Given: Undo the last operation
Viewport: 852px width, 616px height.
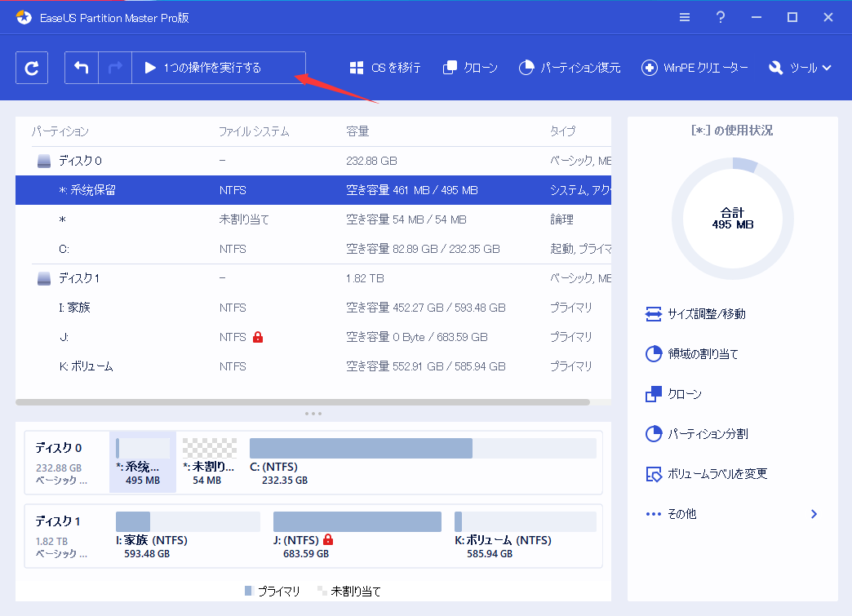Looking at the screenshot, I should pyautogui.click(x=82, y=68).
